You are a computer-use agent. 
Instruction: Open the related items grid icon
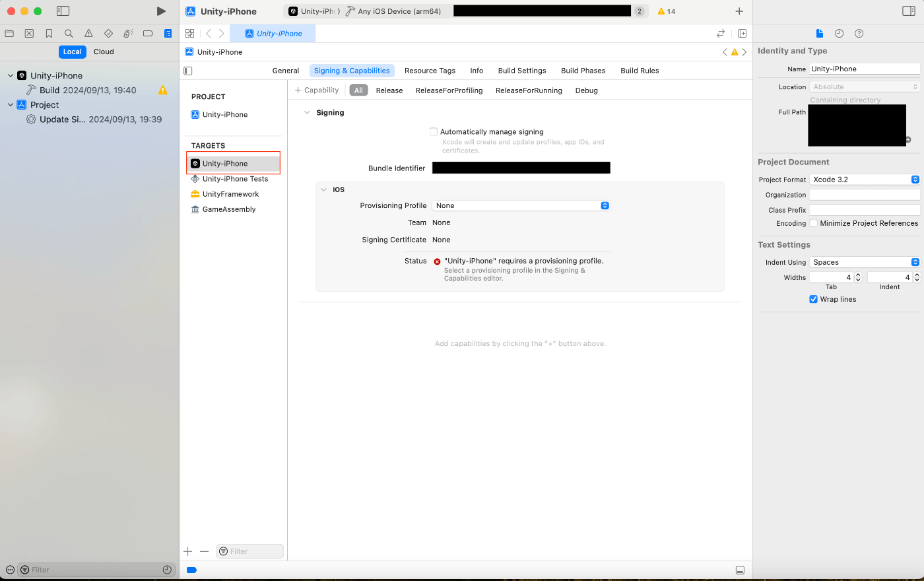click(189, 33)
